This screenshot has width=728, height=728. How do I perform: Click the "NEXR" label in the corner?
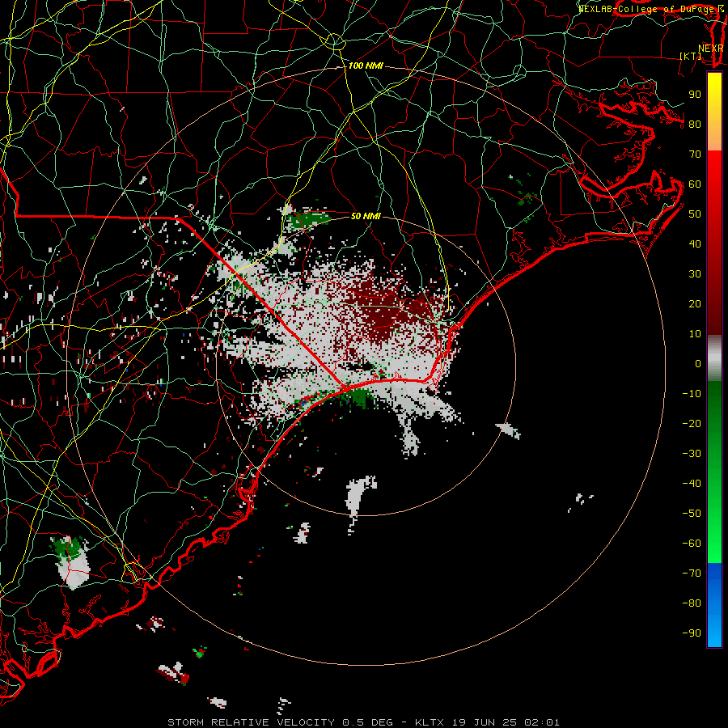(711, 49)
